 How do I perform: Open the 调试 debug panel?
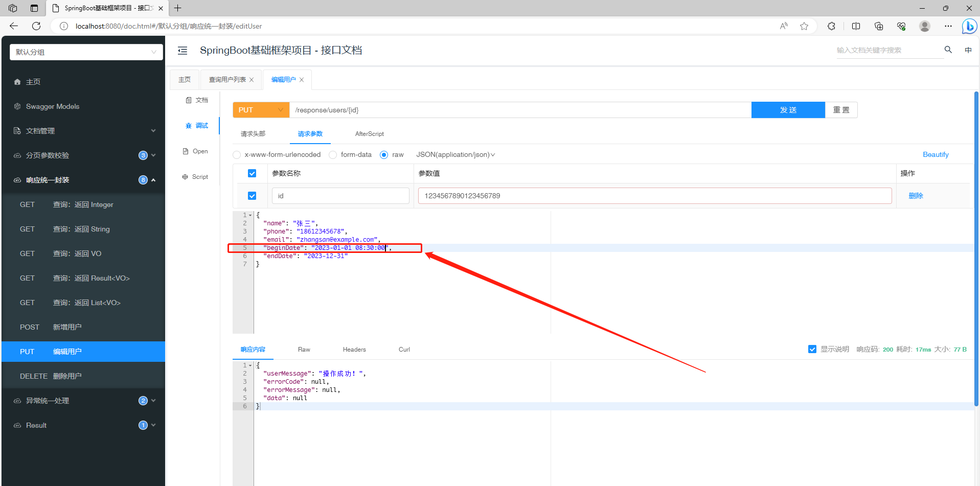point(197,126)
